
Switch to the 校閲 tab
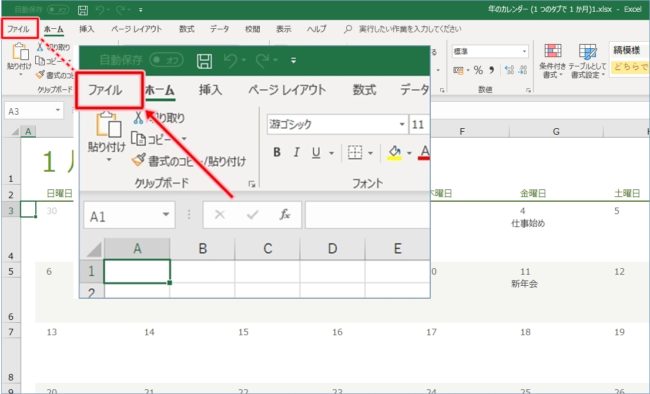252,29
